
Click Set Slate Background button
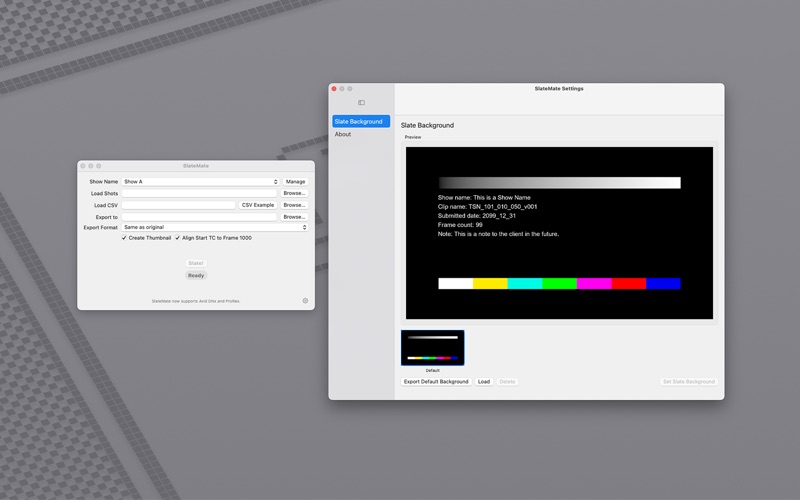pos(689,382)
